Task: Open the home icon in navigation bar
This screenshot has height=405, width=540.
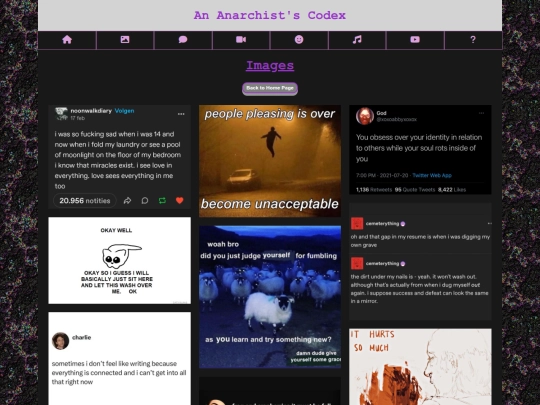Action: pos(67,40)
